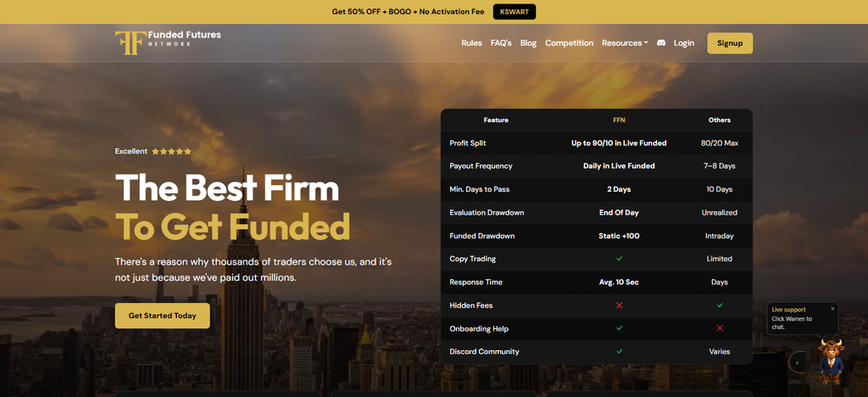Click the red X in Hidden Fees row
The image size is (868, 397).
(x=619, y=305)
